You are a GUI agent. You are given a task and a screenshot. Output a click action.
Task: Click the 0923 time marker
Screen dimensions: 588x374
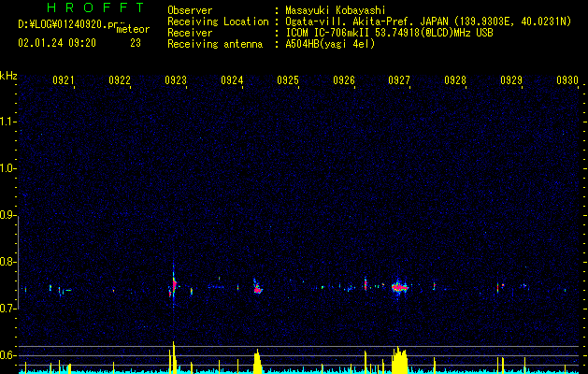pyautogui.click(x=176, y=79)
